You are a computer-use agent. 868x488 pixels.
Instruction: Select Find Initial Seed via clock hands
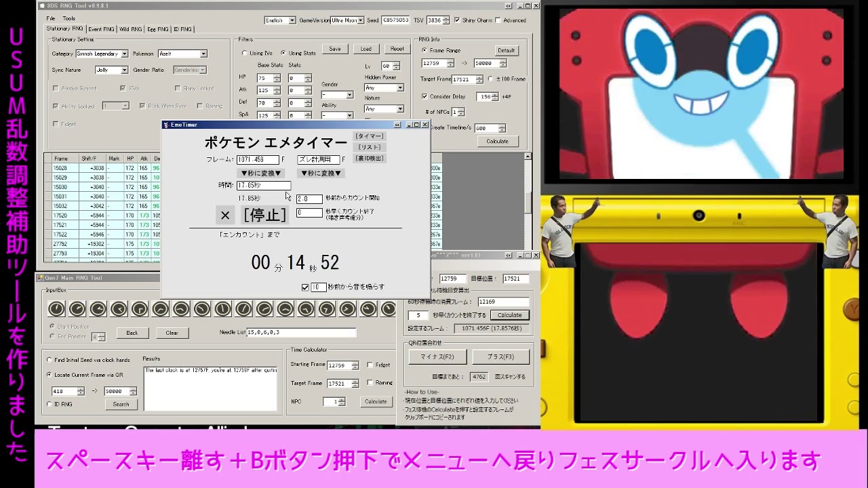click(49, 360)
